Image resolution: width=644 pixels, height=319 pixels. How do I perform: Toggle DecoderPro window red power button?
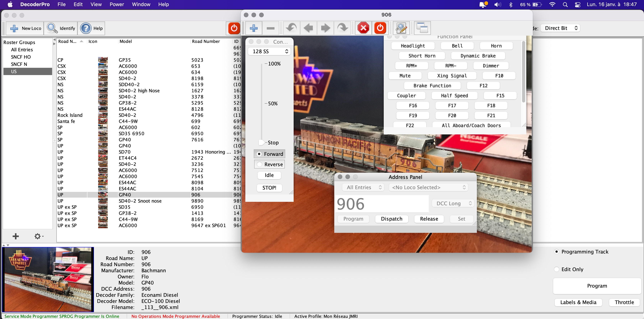[234, 28]
